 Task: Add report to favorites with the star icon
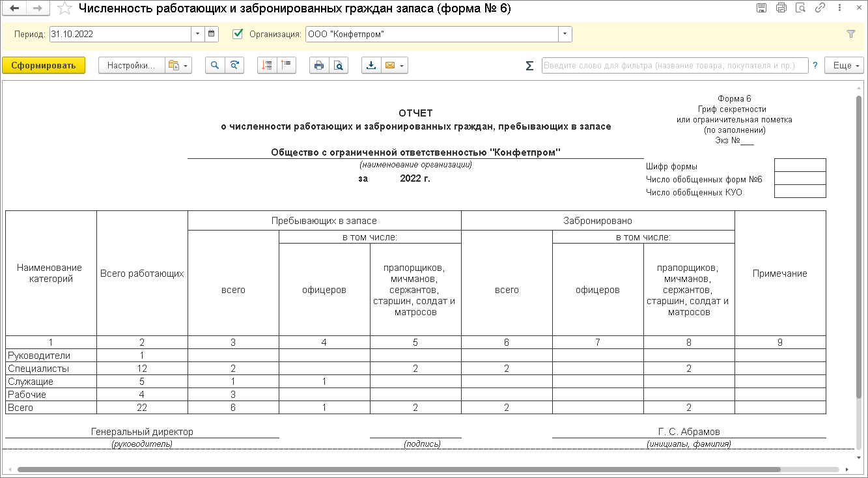tap(64, 8)
